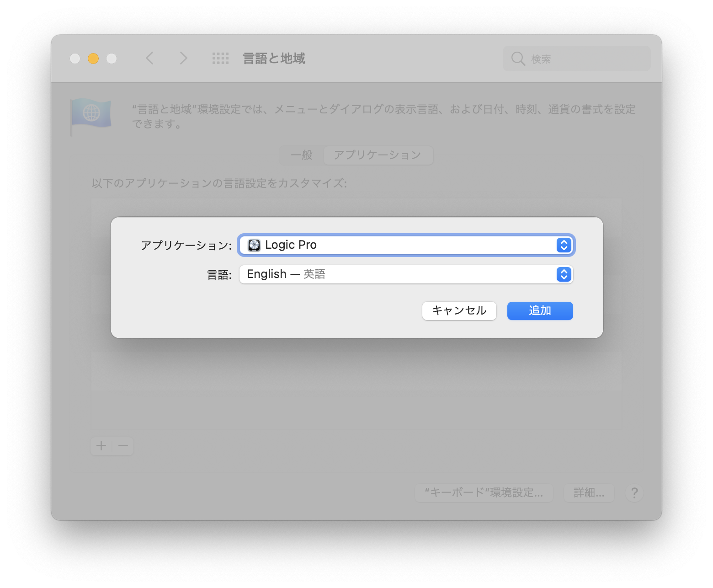Click the magnifying glass search icon
The height and width of the screenshot is (588, 713).
[x=518, y=59]
